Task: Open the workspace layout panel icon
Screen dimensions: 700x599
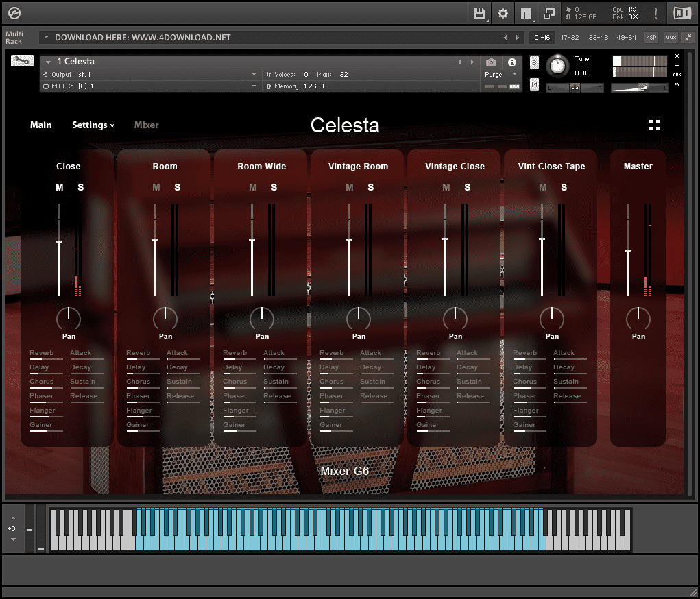Action: tap(527, 14)
